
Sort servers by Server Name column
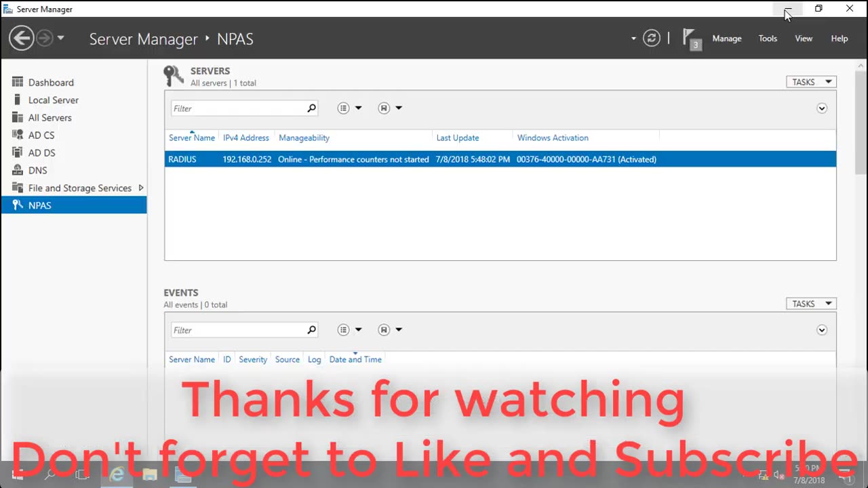[192, 138]
